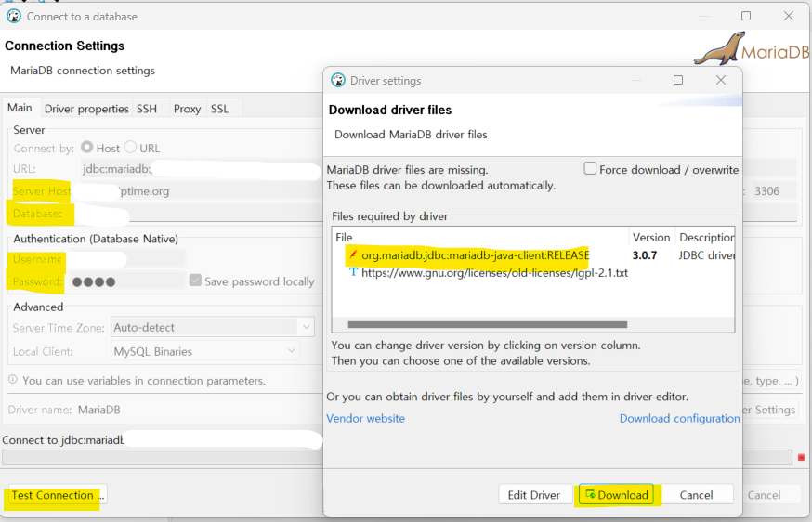Click the Driver name MariaDB text
This screenshot has width=812, height=522.
click(x=98, y=410)
